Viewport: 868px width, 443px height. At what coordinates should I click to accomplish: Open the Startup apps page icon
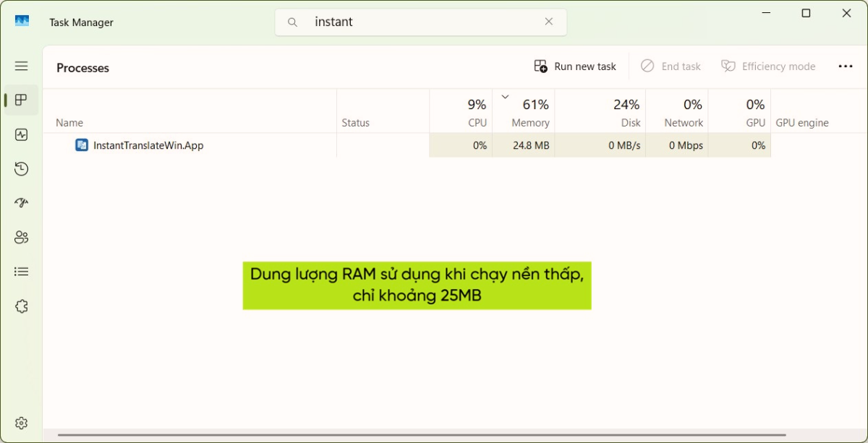coord(22,203)
